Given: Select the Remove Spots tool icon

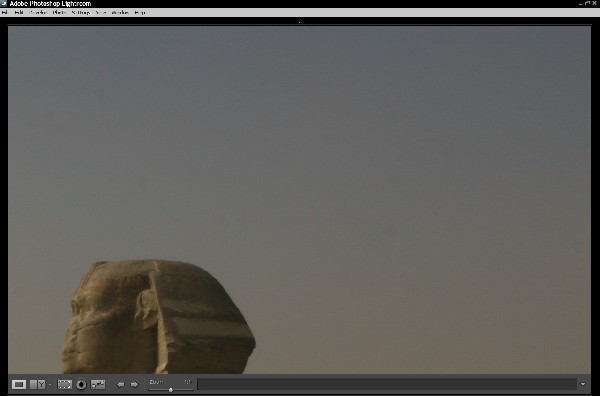Looking at the screenshot, I should [98, 384].
